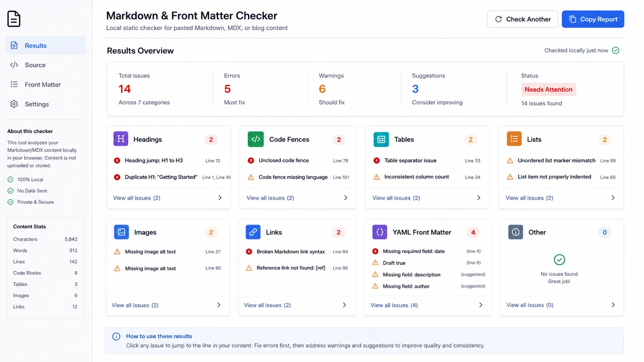
Task: Click the check icon beside Private & Secure
Action: tap(10, 202)
